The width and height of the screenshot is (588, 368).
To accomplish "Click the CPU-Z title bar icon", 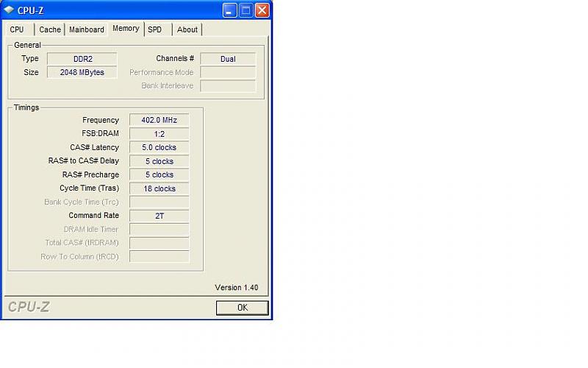I will [x=9, y=10].
